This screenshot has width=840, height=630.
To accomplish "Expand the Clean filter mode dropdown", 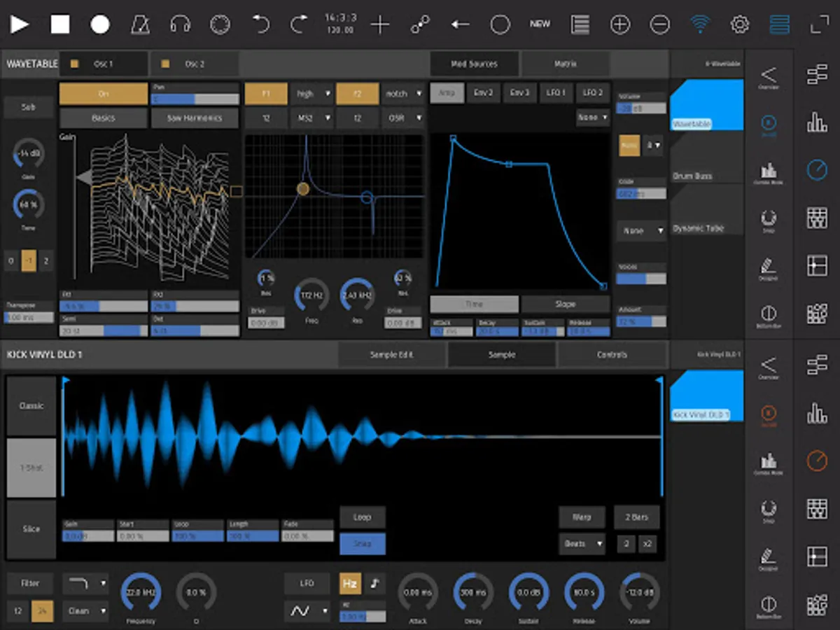I will (x=85, y=610).
